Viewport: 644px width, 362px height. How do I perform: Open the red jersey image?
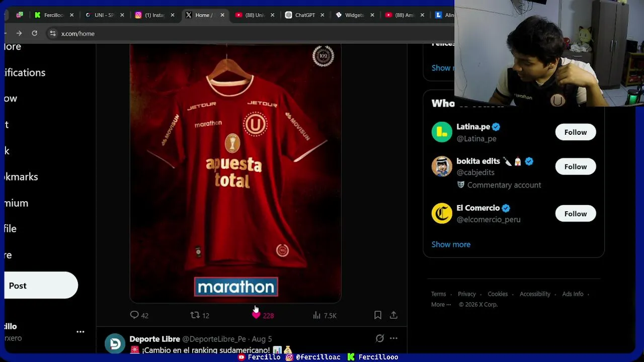(235, 173)
